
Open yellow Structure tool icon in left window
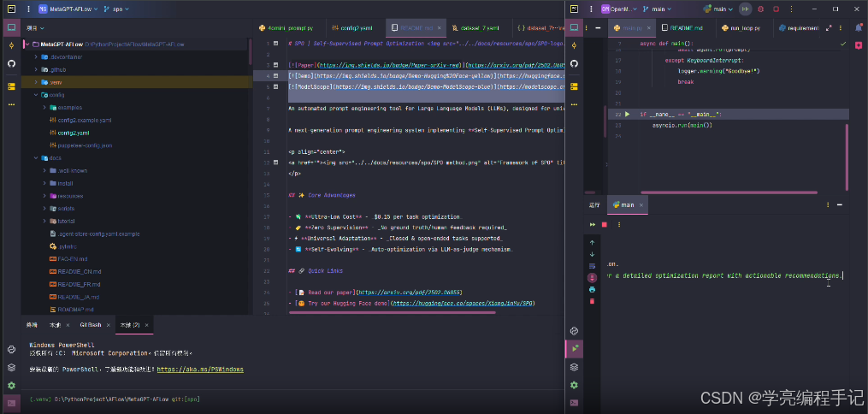[x=11, y=86]
